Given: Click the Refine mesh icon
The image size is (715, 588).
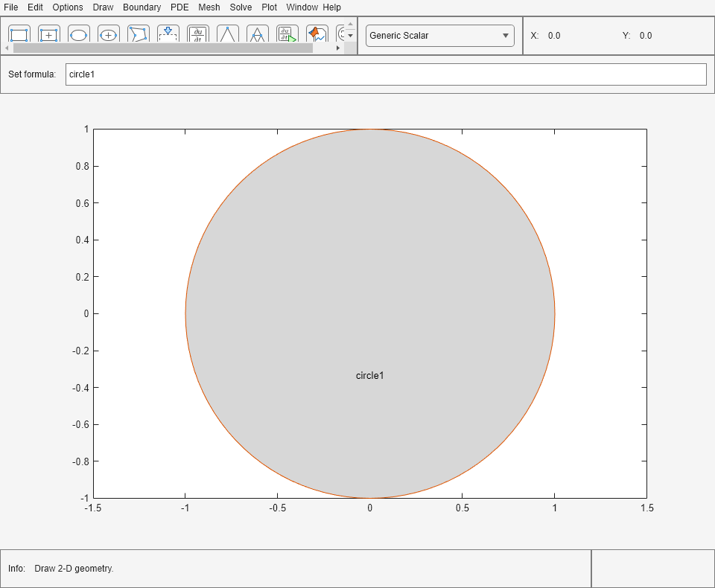Looking at the screenshot, I should (258, 34).
